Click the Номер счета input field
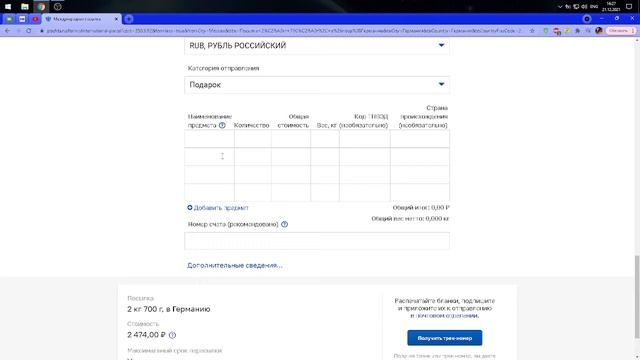The height and width of the screenshot is (360, 640). 317,241
